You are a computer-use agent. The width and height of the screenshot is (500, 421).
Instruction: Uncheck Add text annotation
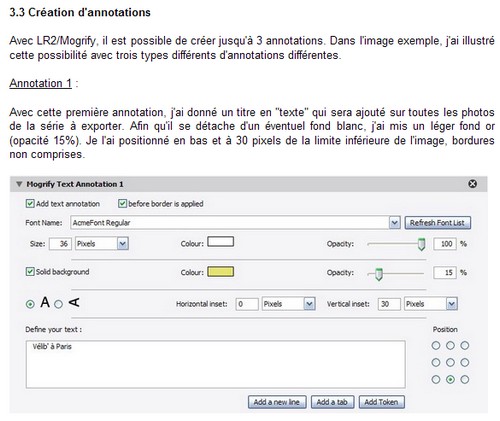30,203
